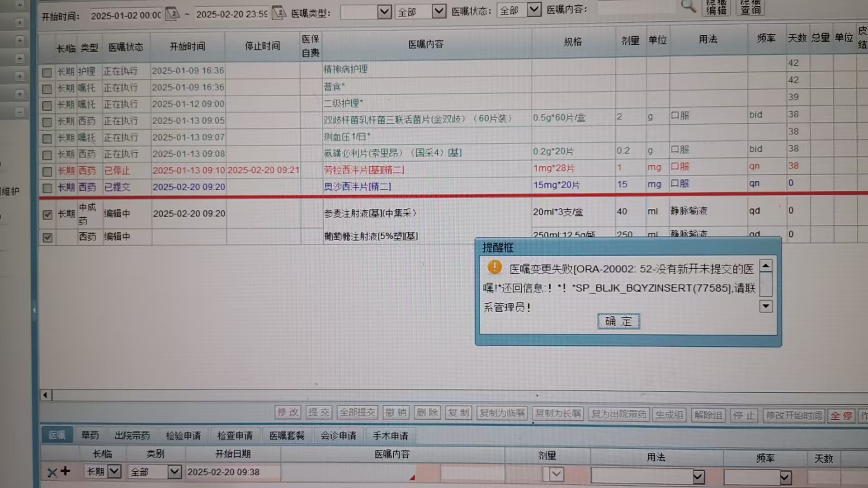The image size is (868, 488).
Task: Open the 检验申请 tab
Action: click(x=183, y=436)
